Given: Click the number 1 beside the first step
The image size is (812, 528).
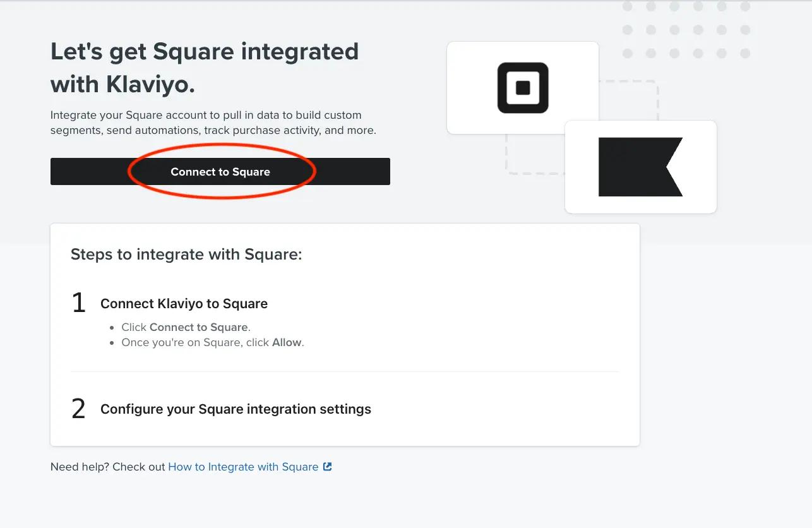Looking at the screenshot, I should (78, 303).
